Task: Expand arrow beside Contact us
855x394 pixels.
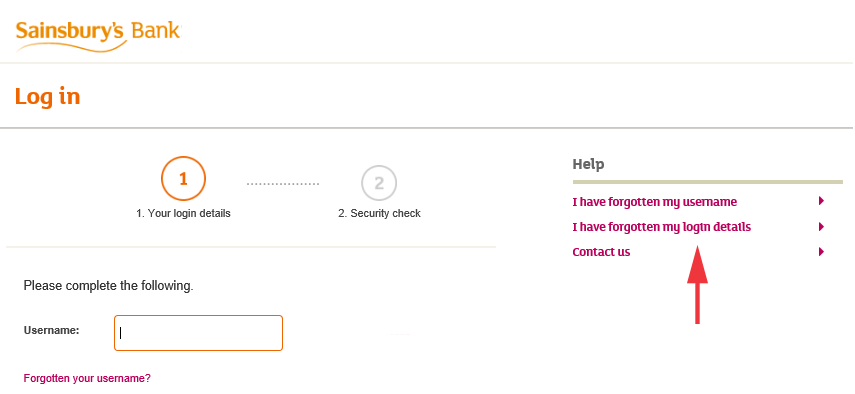Action: click(x=821, y=252)
